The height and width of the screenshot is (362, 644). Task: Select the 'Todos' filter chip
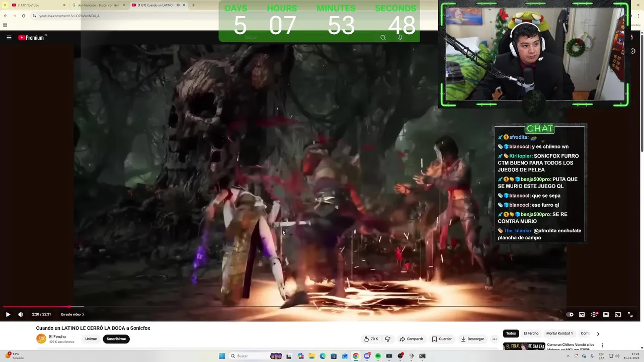(x=511, y=333)
